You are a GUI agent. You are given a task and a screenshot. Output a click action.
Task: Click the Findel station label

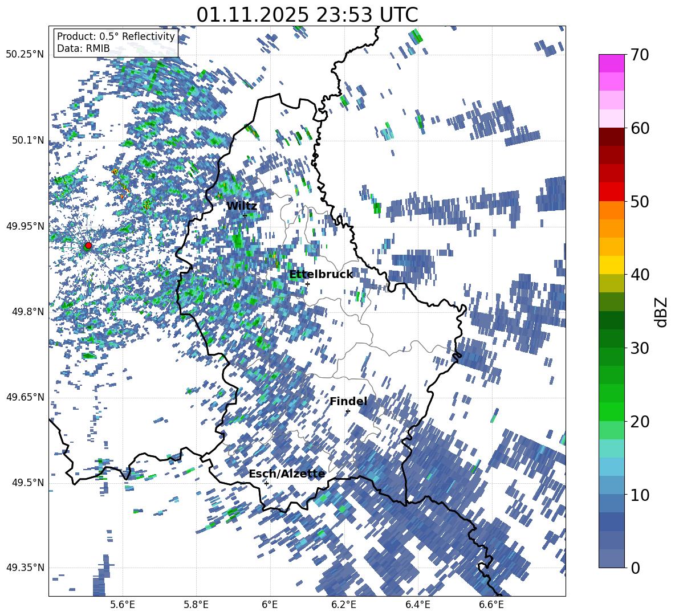click(x=348, y=401)
